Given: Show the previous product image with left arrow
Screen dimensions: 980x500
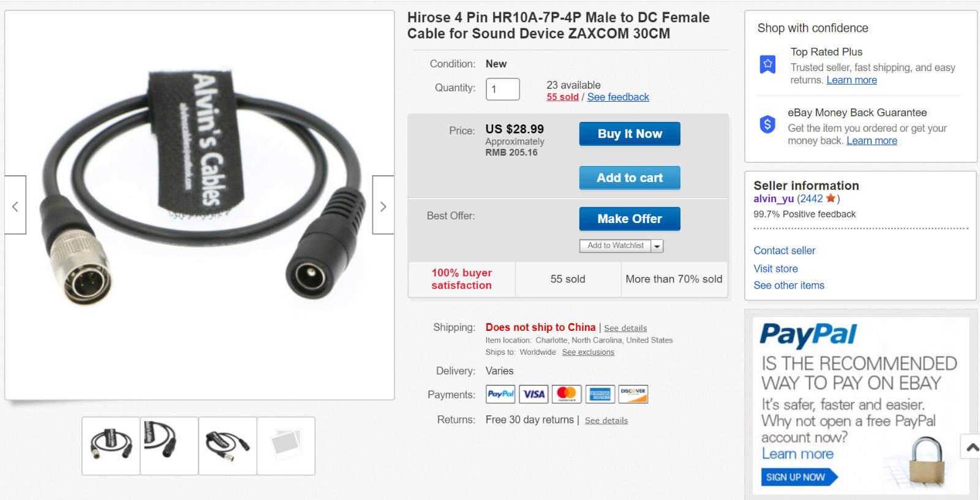Looking at the screenshot, I should 15,205.
